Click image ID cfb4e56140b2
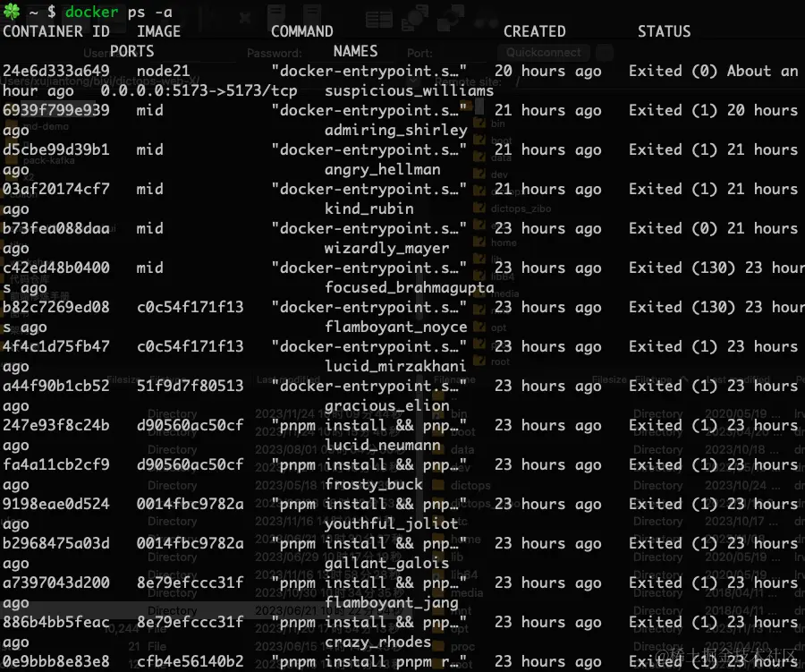Viewport: 805px width, 672px height. [190, 662]
